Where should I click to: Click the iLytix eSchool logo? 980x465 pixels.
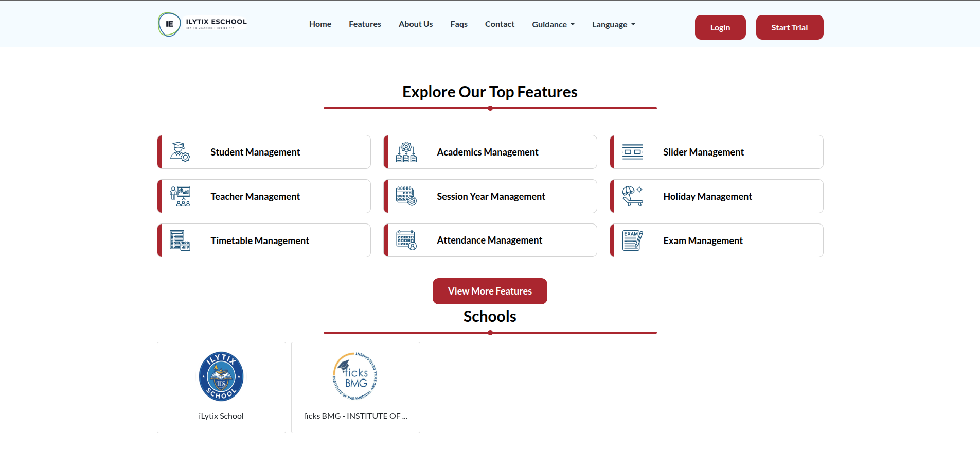pos(203,24)
